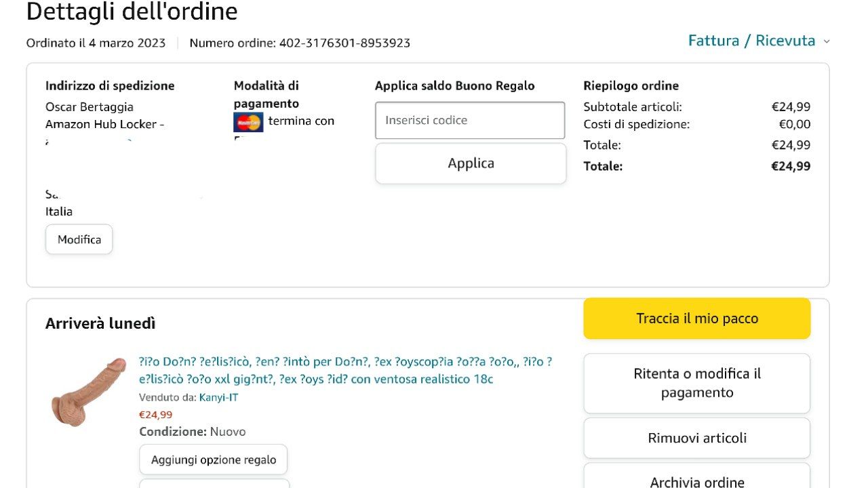Click the Dettagli dell'ordine page heading
This screenshot has height=488, width=868.
click(x=132, y=12)
